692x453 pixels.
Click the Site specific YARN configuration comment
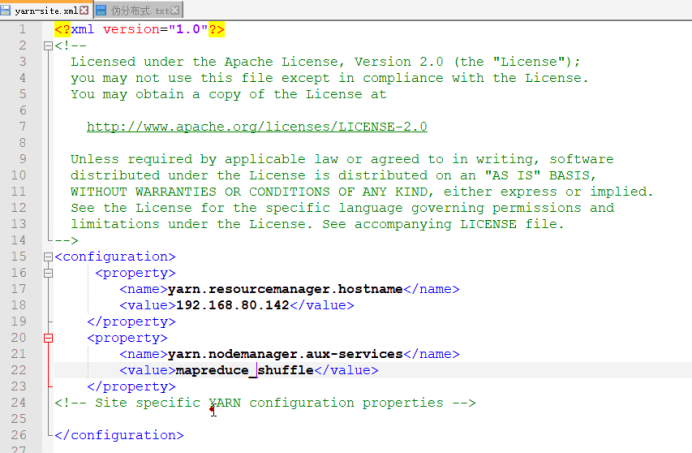265,403
